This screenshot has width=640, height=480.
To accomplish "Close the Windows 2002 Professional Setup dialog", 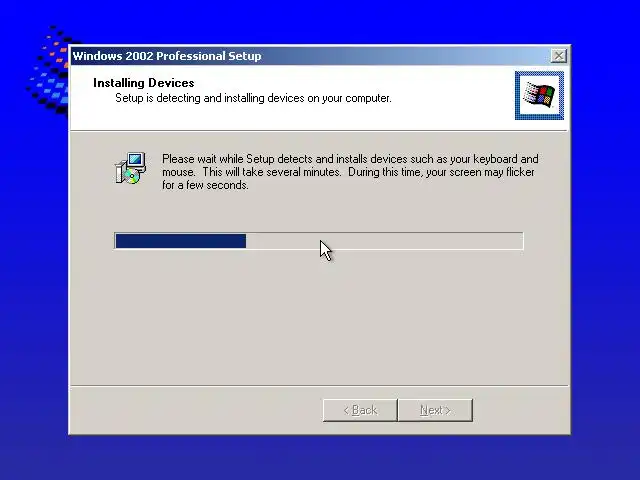I will click(x=558, y=56).
